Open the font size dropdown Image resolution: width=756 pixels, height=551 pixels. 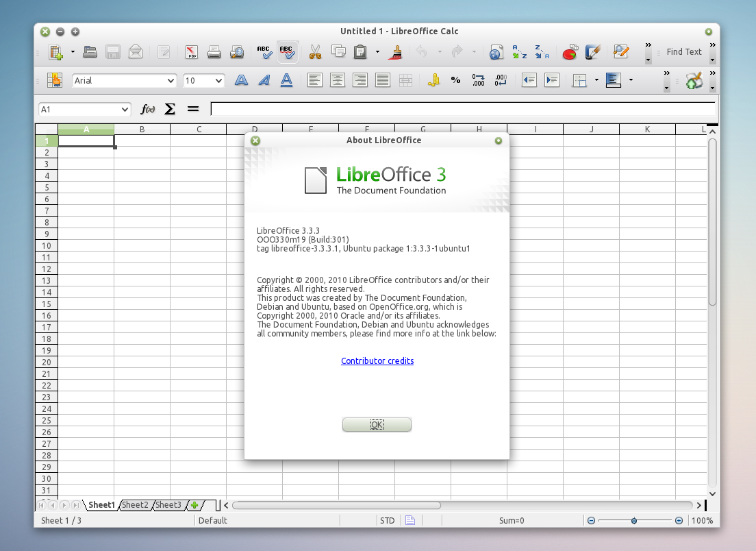218,81
